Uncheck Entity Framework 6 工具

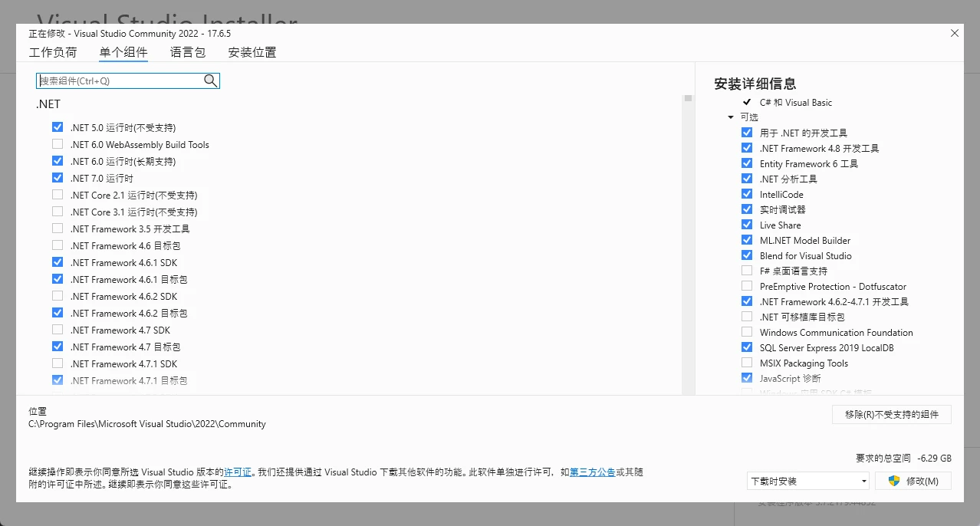[747, 163]
